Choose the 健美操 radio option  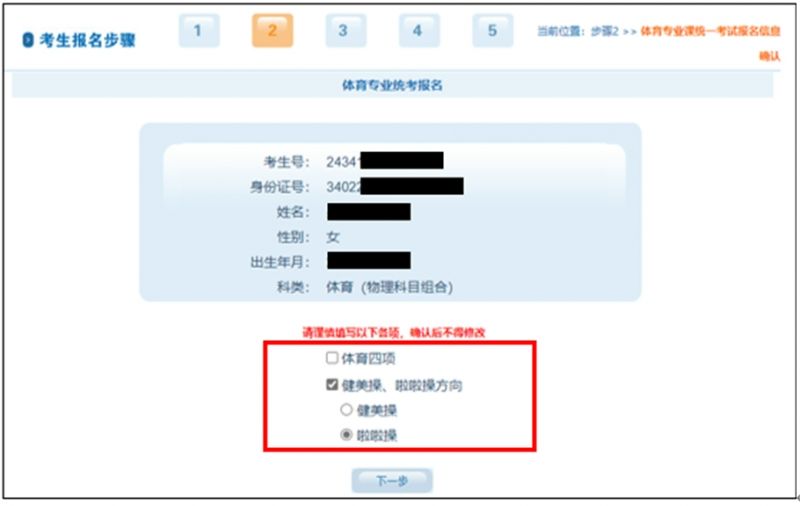(x=346, y=409)
